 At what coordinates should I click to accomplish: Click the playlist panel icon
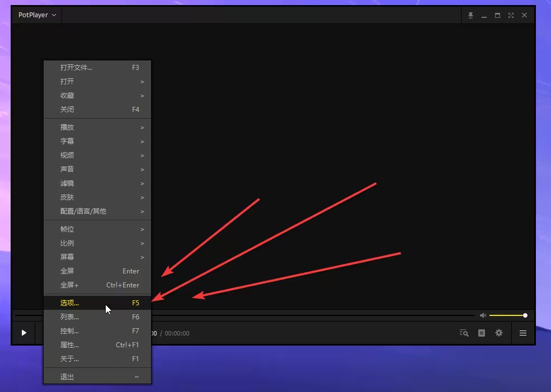481,333
